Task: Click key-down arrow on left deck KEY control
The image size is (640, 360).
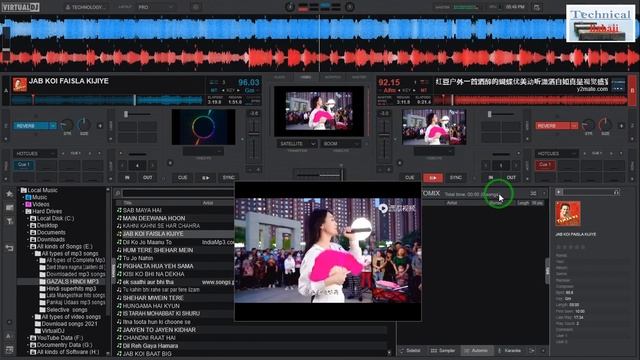Action: pos(223,90)
